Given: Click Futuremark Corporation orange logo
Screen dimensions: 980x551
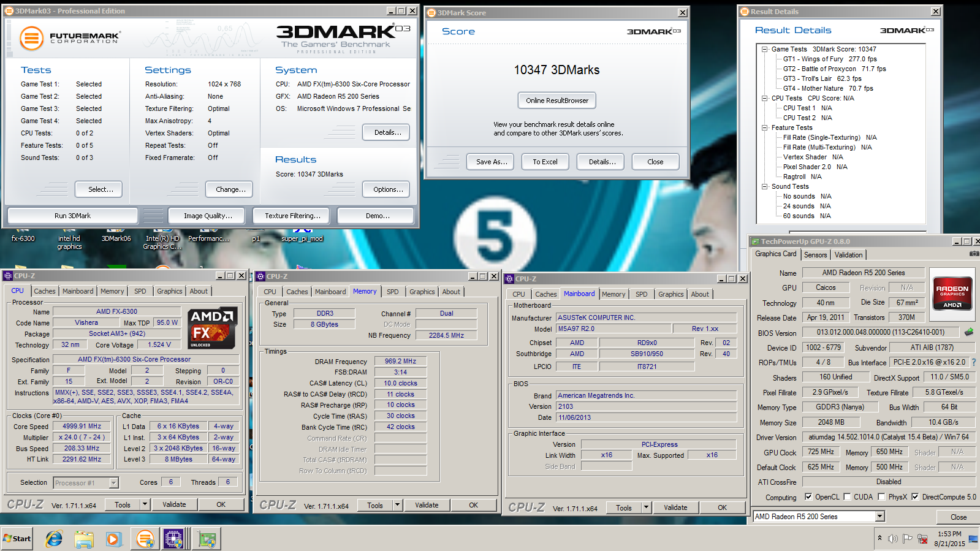Looking at the screenshot, I should [x=31, y=38].
